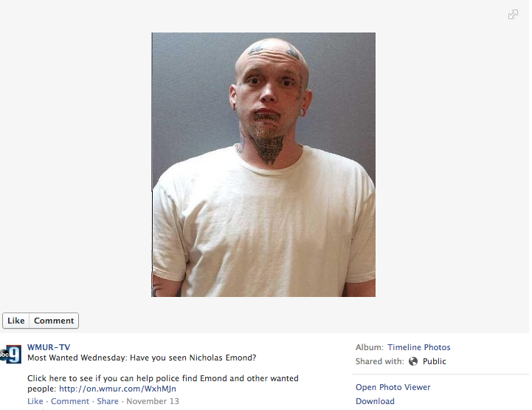Click the Comment link under the post
The height and width of the screenshot is (410, 532).
(x=70, y=401)
